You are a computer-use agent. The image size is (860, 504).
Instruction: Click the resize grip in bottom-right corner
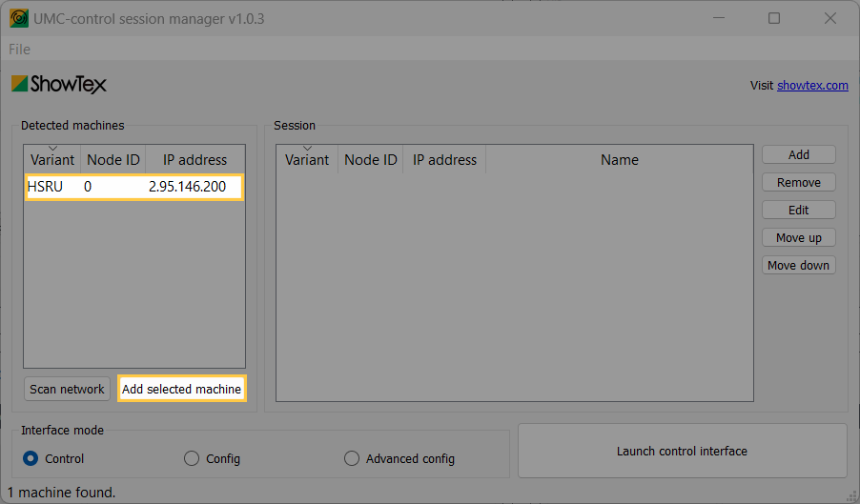pyautogui.click(x=851, y=495)
